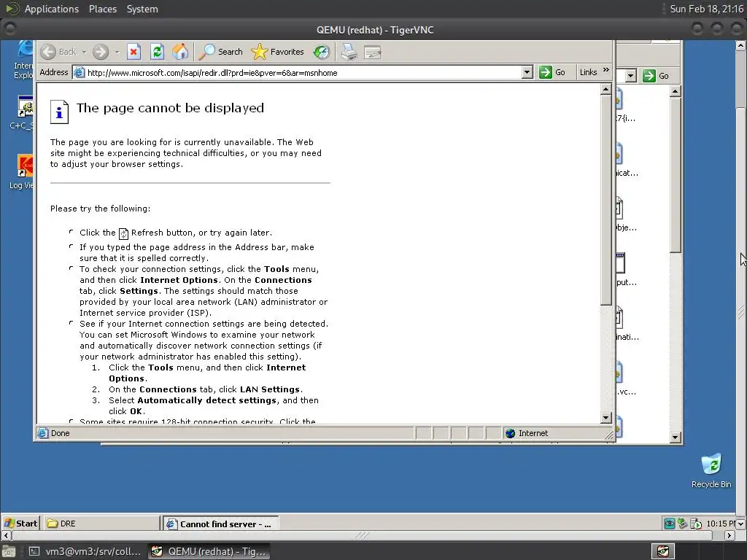
Task: Click the page scrollbar up arrow
Action: (605, 89)
